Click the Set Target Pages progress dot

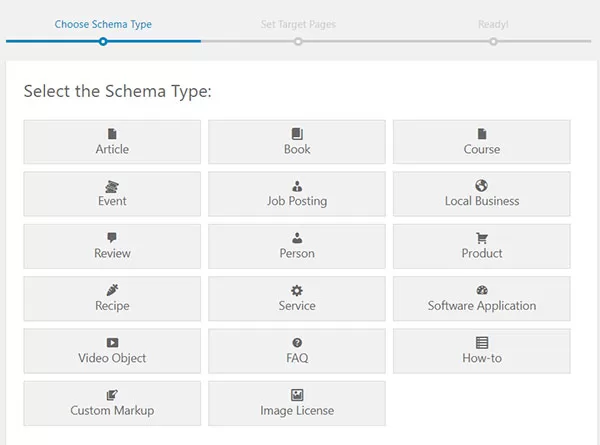(x=298, y=41)
